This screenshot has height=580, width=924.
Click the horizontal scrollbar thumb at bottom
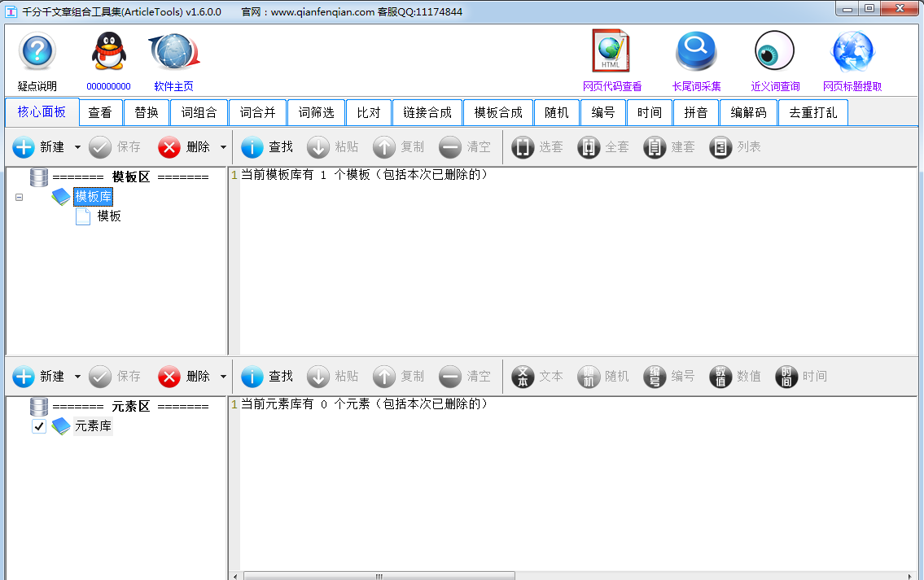pos(379,576)
